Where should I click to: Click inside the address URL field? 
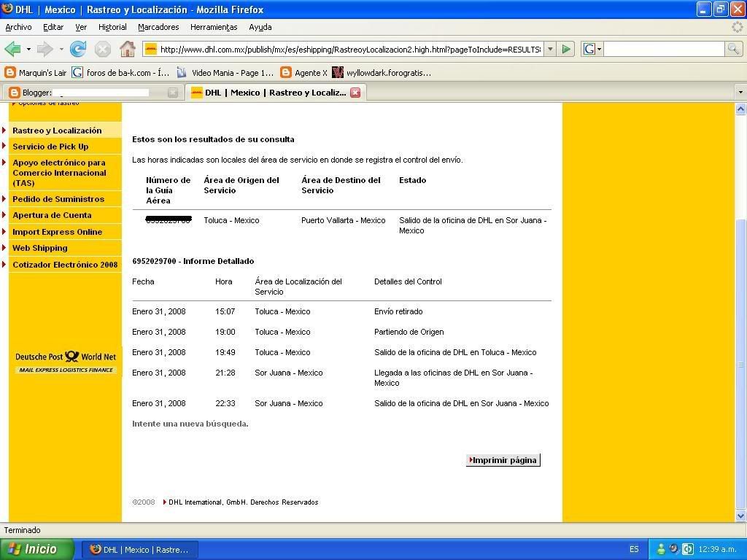pos(349,49)
